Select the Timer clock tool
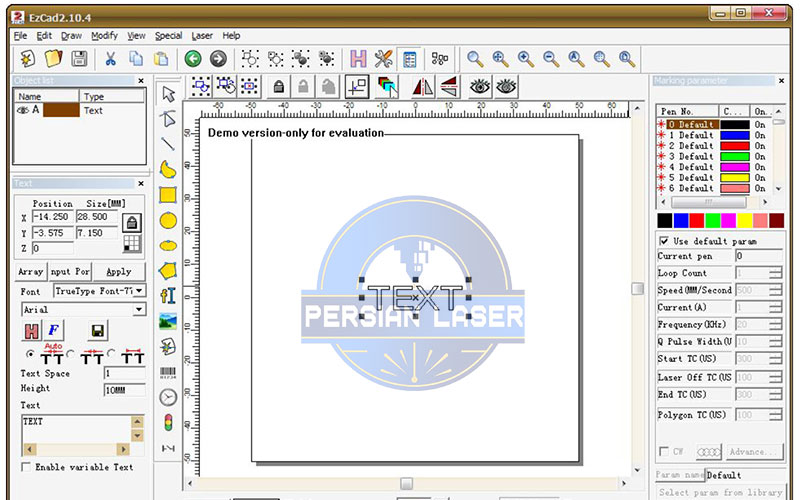 coord(168,397)
